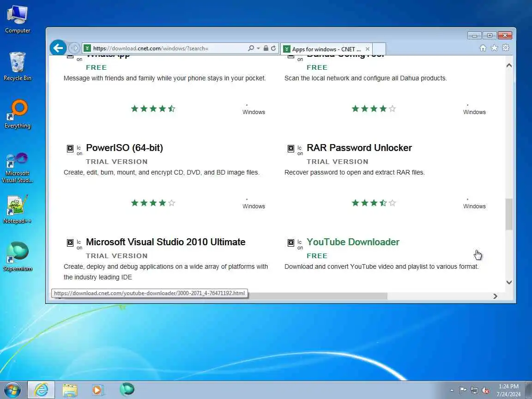The image size is (532, 399).
Task: Click the network tray icon
Action: pyautogui.click(x=474, y=391)
